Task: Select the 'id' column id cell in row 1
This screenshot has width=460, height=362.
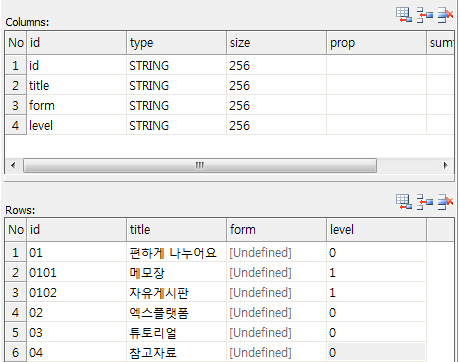Action: (76, 65)
